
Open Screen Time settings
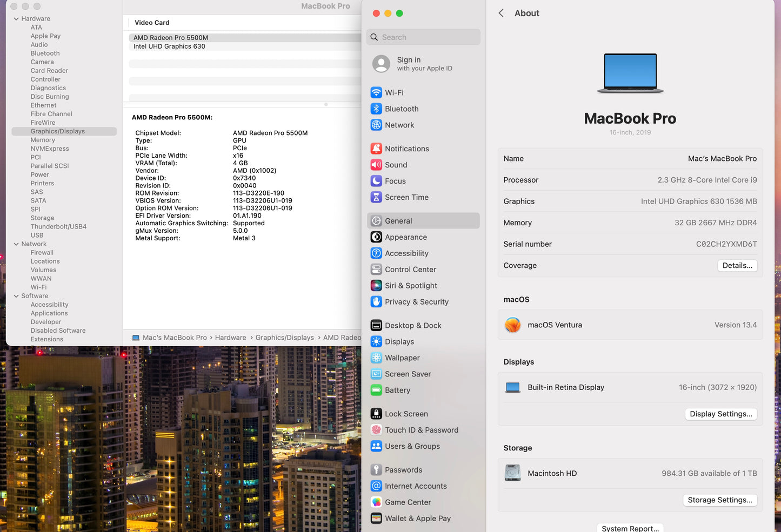click(406, 197)
